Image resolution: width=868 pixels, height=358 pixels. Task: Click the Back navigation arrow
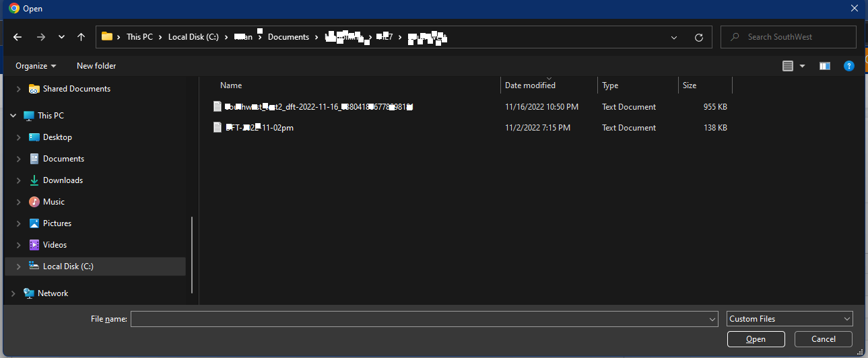(18, 37)
